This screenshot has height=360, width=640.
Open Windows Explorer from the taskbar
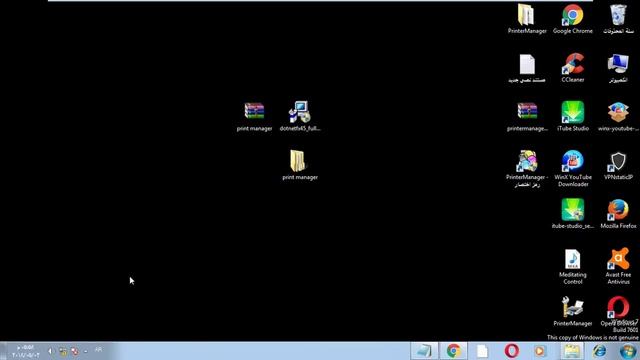pos(571,351)
